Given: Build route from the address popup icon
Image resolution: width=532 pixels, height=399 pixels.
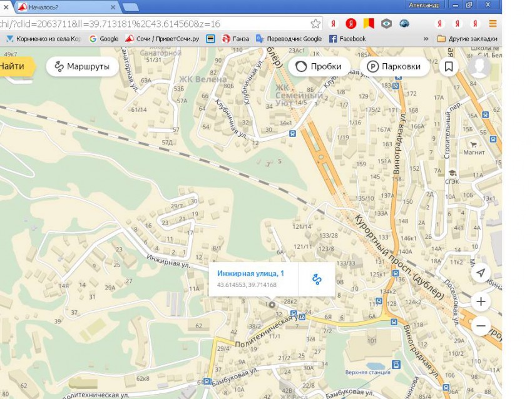Looking at the screenshot, I should tap(317, 279).
